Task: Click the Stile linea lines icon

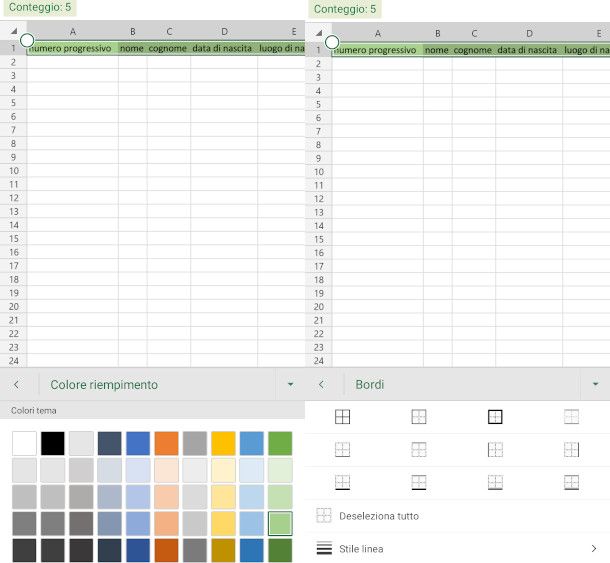Action: point(324,548)
